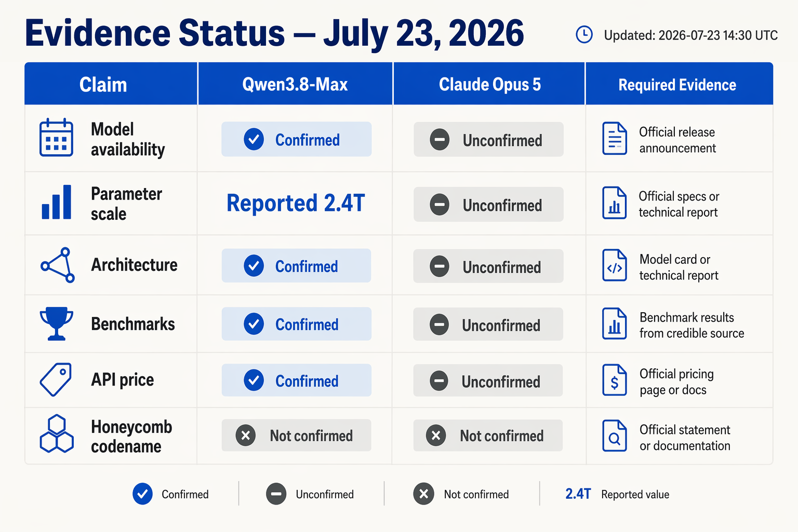Viewport: 798px width, 532px height.
Task: Click minus icon in Claude Architecture badge
Action: [x=440, y=267]
